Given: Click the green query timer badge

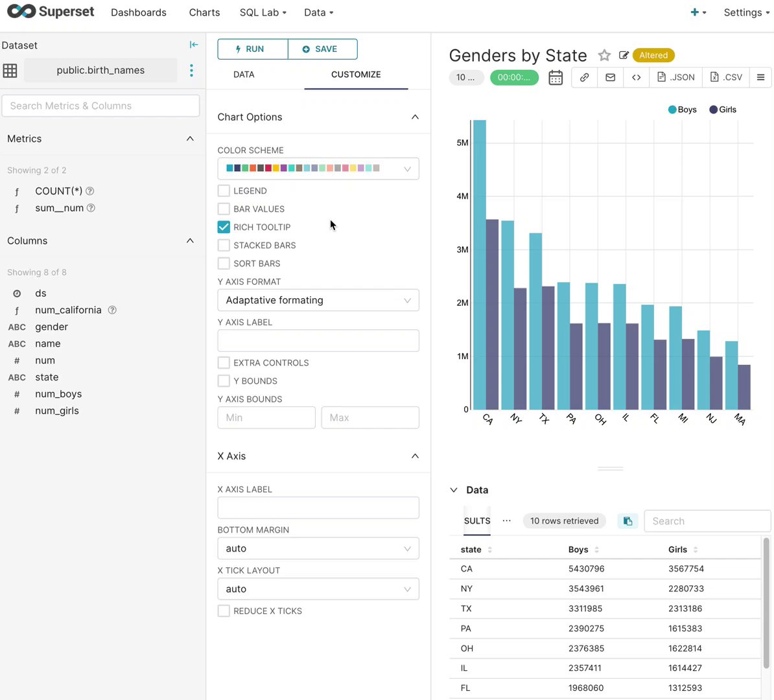Looking at the screenshot, I should (x=514, y=78).
